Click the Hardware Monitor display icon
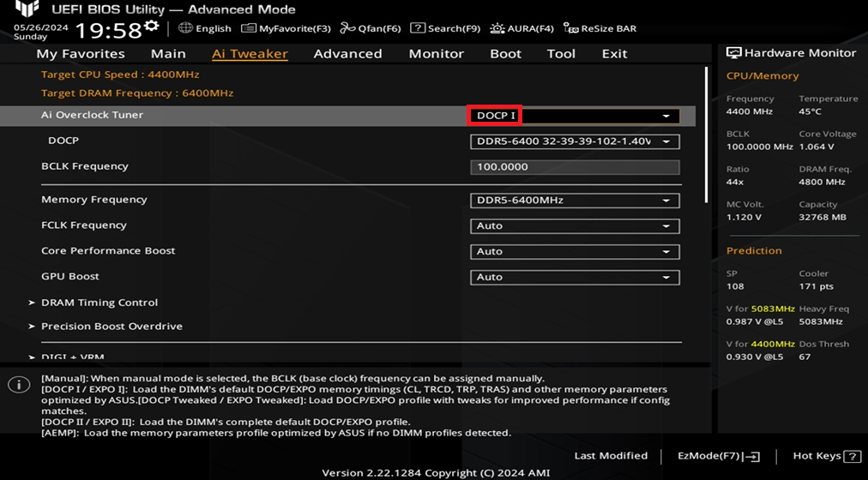The height and width of the screenshot is (480, 868). point(733,53)
